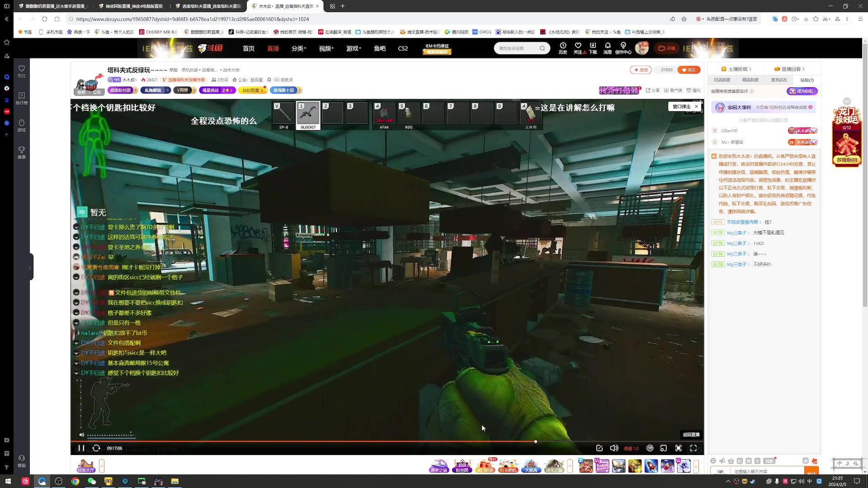The image size is (868, 488).
Task: Click the 开播 start streaming button
Action: pyautogui.click(x=666, y=48)
